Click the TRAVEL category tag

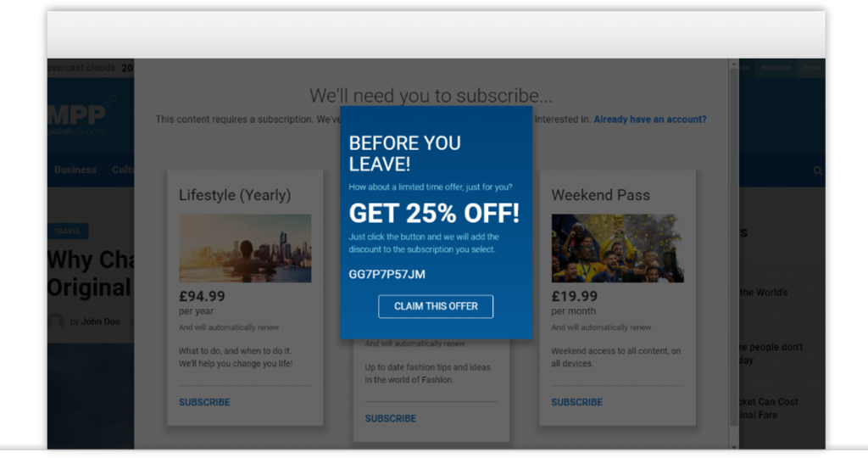tap(68, 231)
